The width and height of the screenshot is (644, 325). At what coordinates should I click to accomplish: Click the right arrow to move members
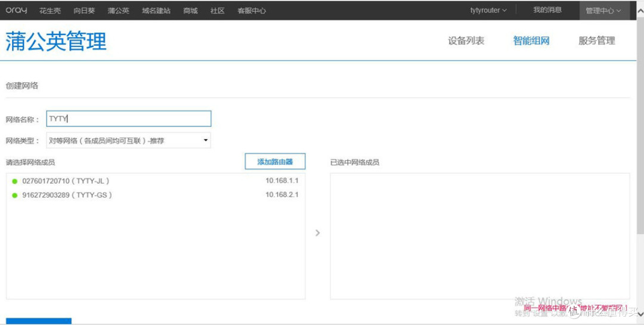317,233
